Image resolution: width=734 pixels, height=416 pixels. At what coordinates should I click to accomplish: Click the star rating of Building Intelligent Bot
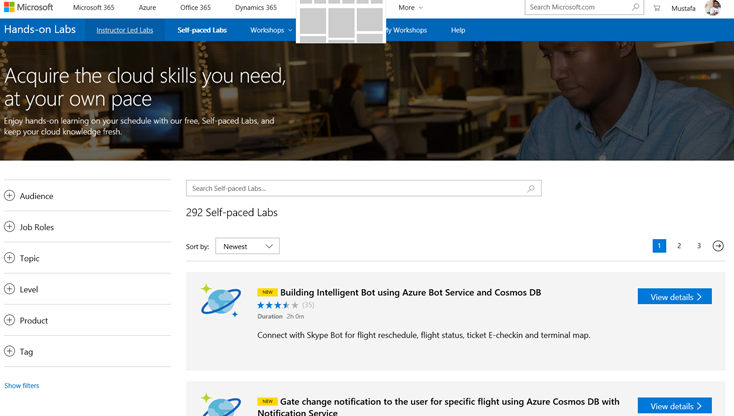(x=278, y=305)
